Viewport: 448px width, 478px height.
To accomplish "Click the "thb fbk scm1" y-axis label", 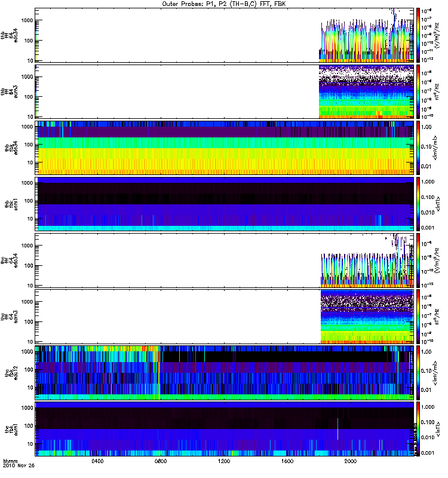I will [x=11, y=204].
